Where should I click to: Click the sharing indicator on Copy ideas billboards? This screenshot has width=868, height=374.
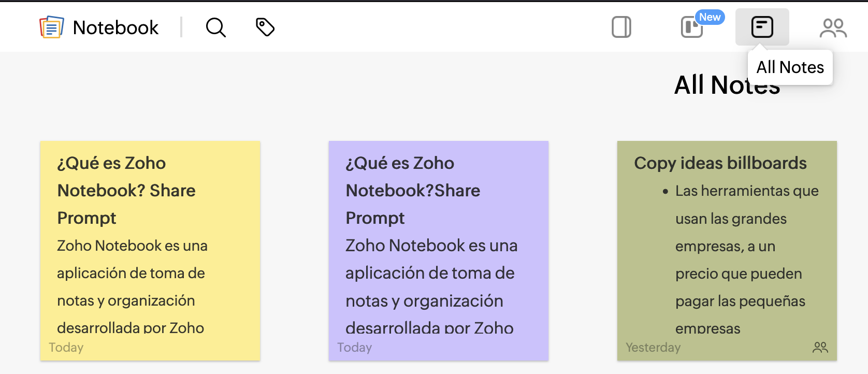tap(821, 347)
